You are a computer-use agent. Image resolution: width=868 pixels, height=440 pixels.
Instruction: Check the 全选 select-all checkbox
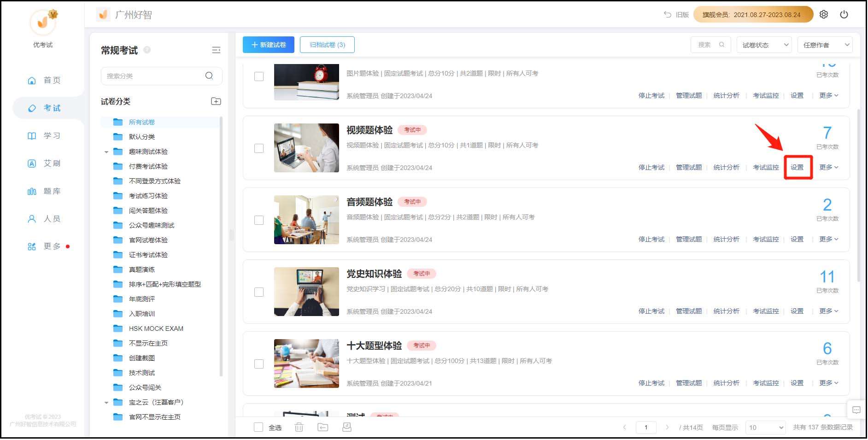(x=258, y=427)
